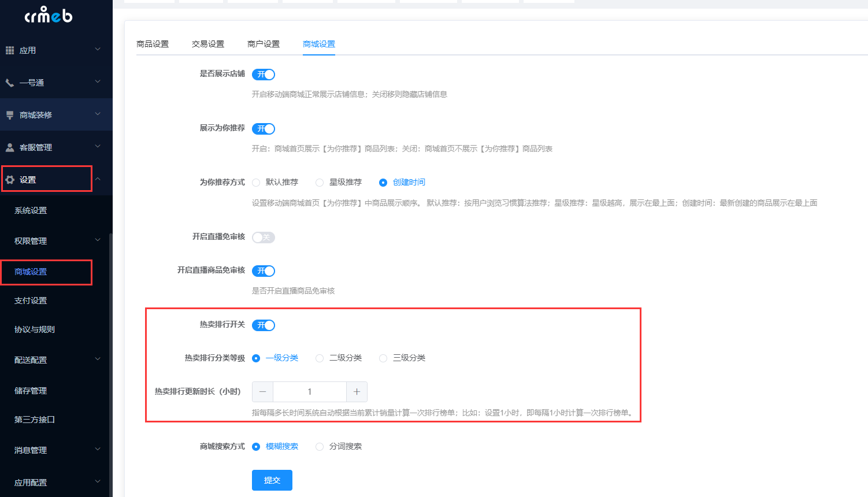Click the crmeb logo
This screenshot has height=497, width=868.
coord(49,15)
